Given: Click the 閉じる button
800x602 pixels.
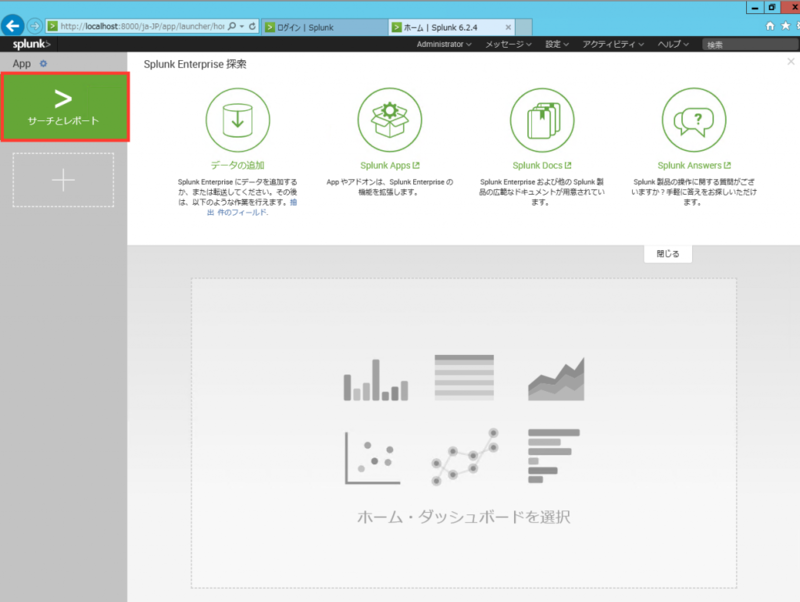Looking at the screenshot, I should tap(668, 254).
